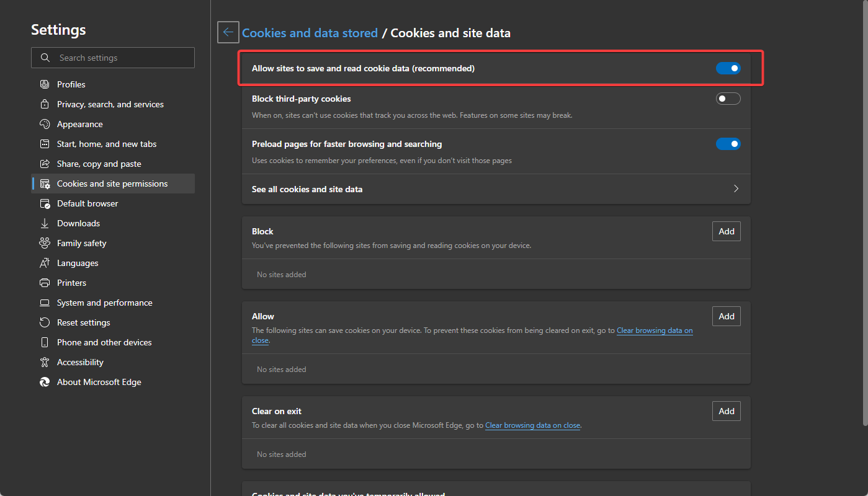Open Clear browsing data on close link under Clear on exit
This screenshot has width=868, height=496.
[x=532, y=425]
